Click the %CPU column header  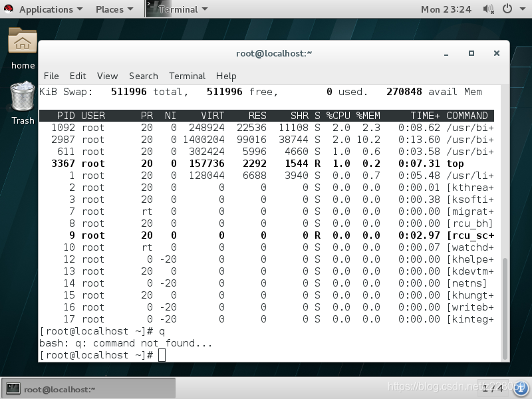[338, 116]
